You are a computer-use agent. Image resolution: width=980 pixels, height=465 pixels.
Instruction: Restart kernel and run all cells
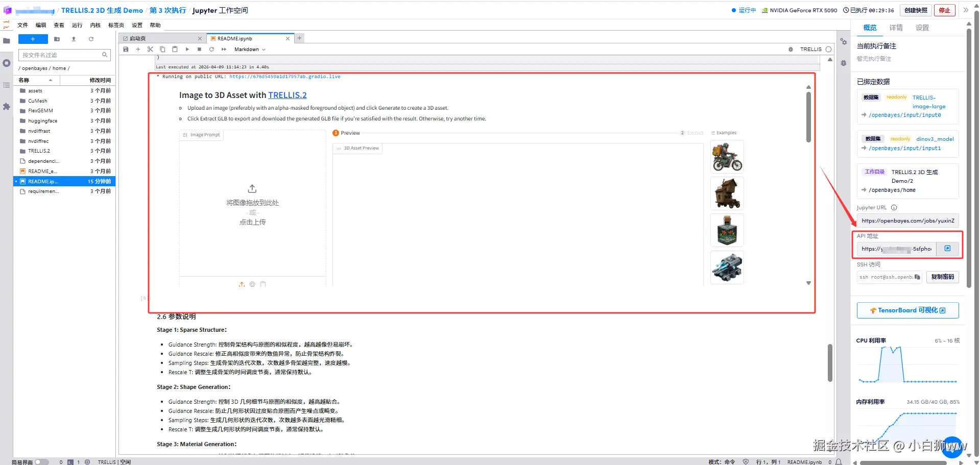coord(224,50)
